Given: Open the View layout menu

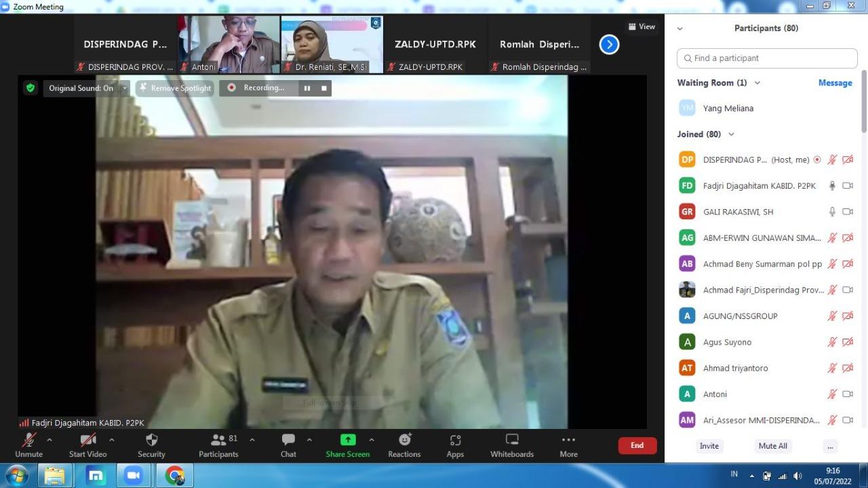Looking at the screenshot, I should [642, 26].
